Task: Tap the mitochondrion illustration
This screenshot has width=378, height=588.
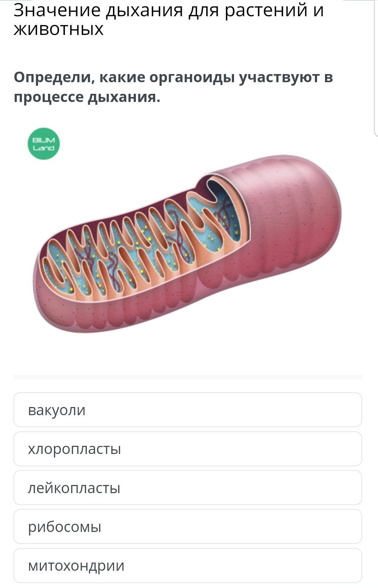Action: [x=187, y=243]
